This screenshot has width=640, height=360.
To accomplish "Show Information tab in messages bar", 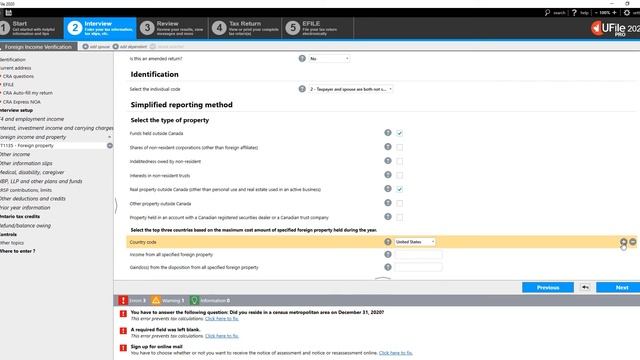I will (211, 300).
